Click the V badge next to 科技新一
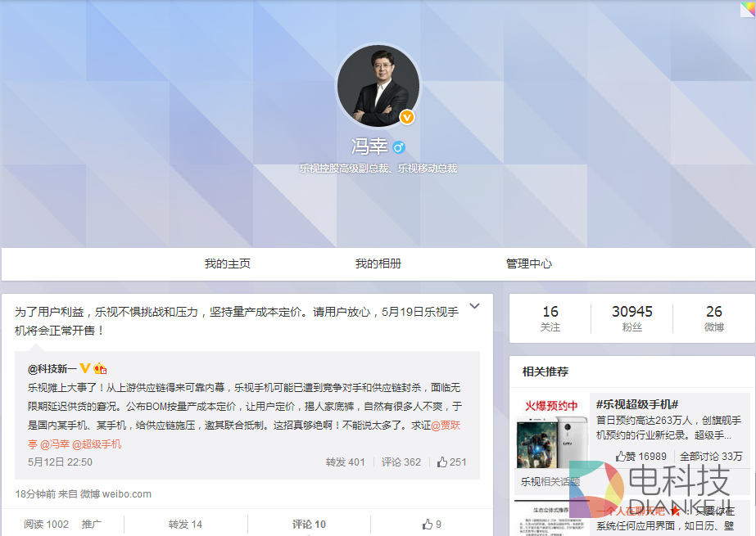756x536 pixels. point(84,370)
